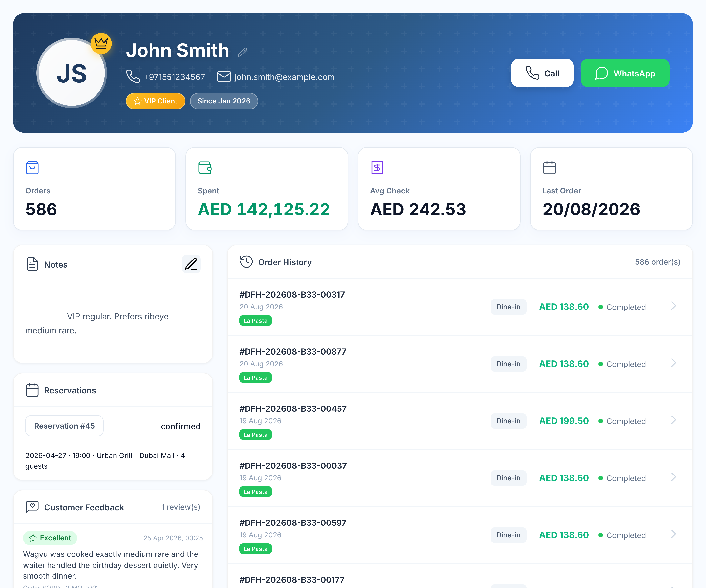
Task: Click the wallet icon in Spent card
Action: pos(205,167)
